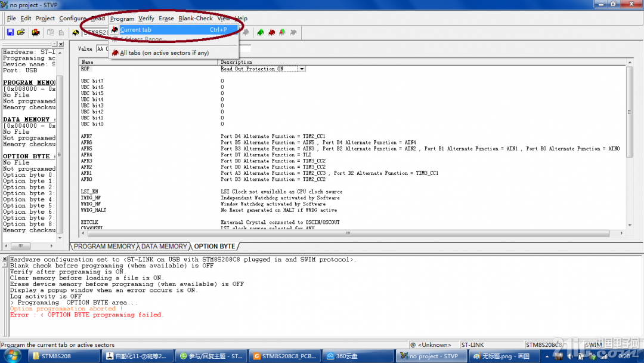The image size is (644, 363).
Task: Click the last gray chip toolbar icon
Action: tap(293, 32)
